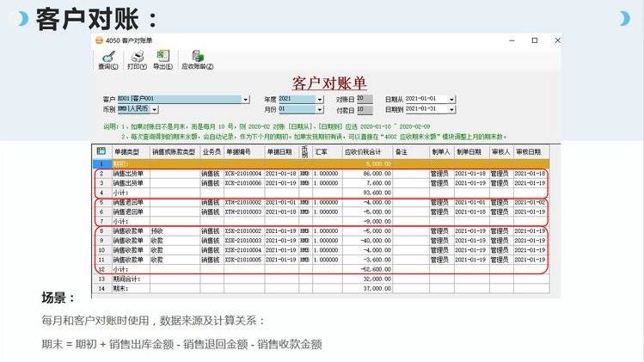Maximize the 客户对账单 window
Image resolution: width=644 pixels, height=362 pixels.
[534, 40]
